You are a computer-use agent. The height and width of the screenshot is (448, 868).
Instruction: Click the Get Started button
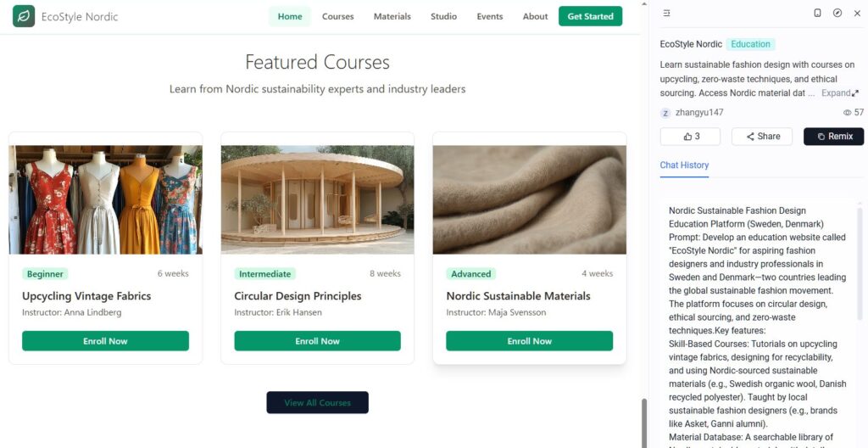click(x=590, y=16)
